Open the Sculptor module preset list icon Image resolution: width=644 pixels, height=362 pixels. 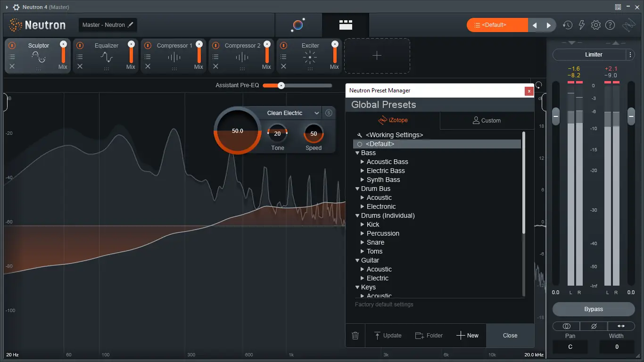12,57
